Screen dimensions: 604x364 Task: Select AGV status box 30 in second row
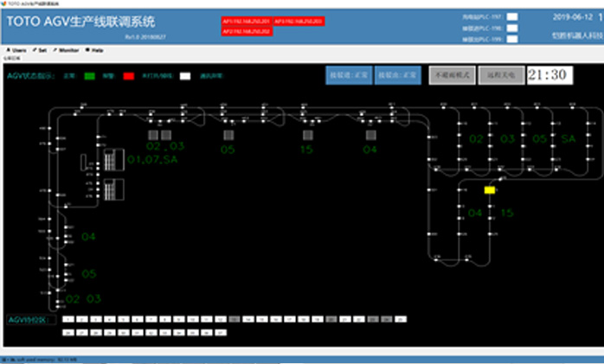click(124, 333)
